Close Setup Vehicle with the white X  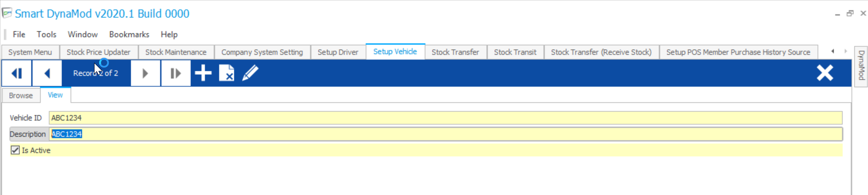click(x=825, y=73)
